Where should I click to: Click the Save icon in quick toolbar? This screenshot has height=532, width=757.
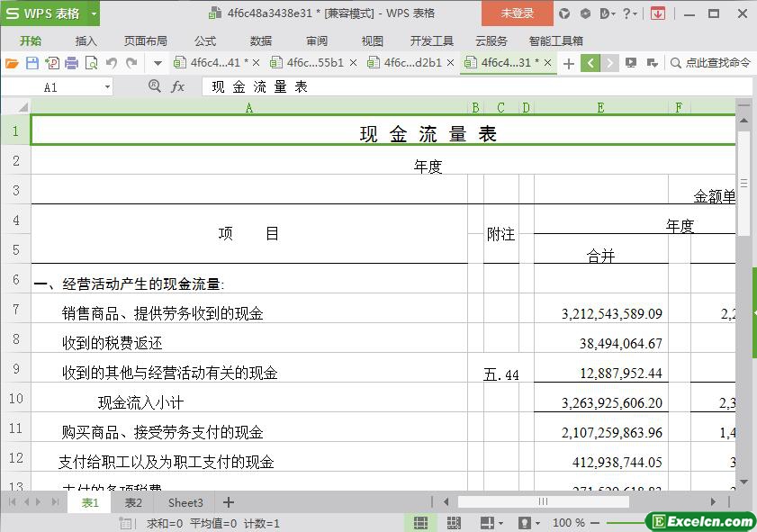32,63
